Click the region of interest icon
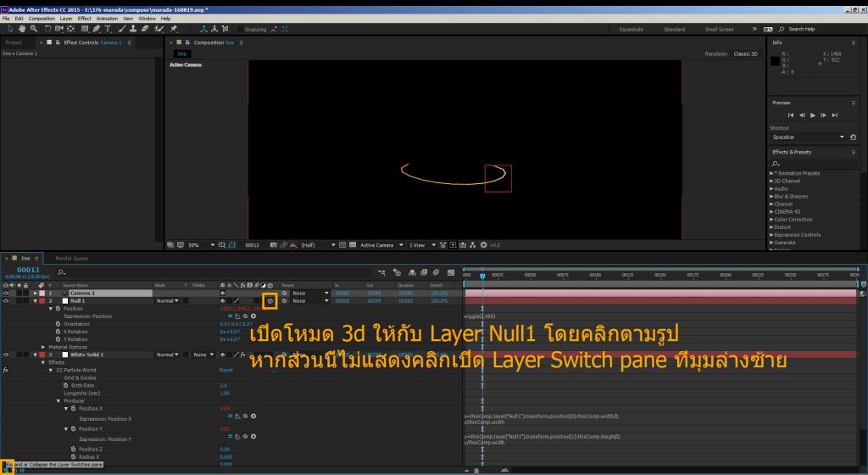The image size is (868, 475). click(x=342, y=244)
